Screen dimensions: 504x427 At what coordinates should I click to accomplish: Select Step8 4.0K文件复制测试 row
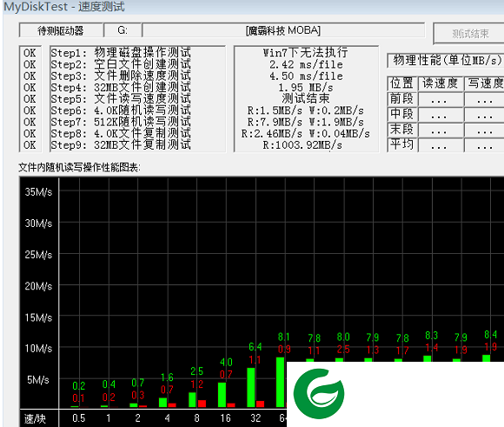121,134
